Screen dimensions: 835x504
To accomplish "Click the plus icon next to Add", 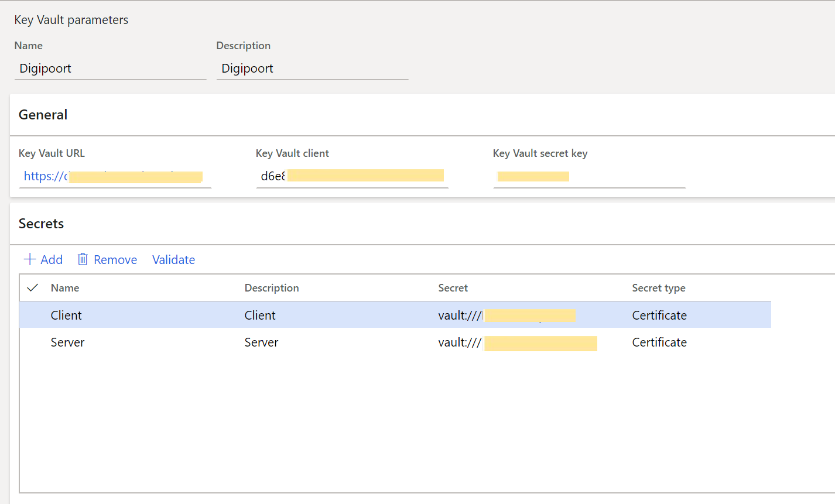I will (29, 259).
